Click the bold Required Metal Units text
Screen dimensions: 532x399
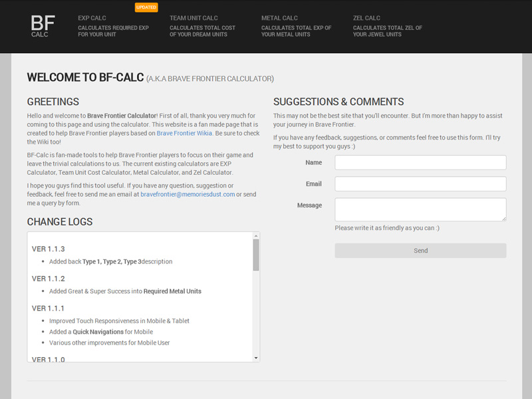[172, 291]
